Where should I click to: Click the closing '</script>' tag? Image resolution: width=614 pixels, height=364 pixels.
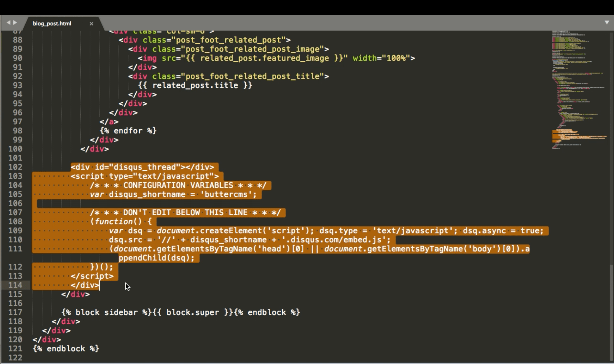92,276
